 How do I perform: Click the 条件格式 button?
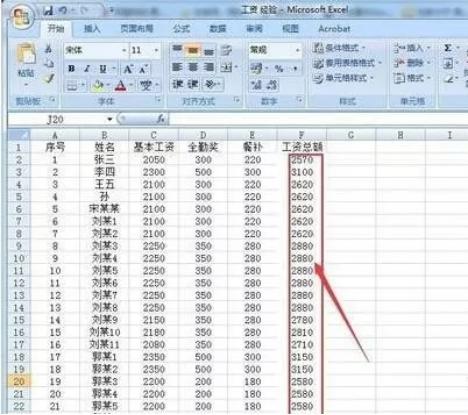pos(339,48)
